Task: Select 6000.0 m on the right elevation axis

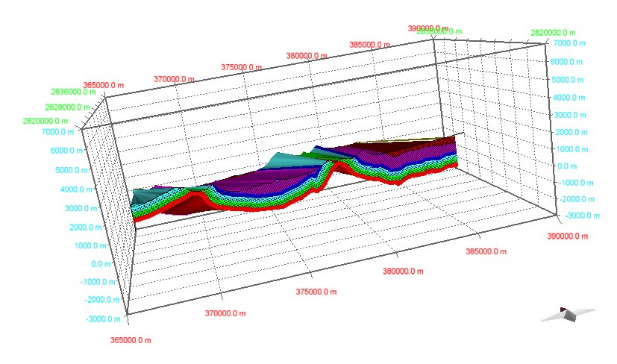Action: [x=566, y=62]
